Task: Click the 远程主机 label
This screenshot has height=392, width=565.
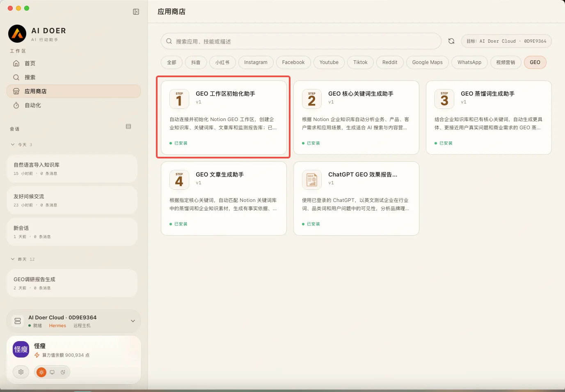Action: (x=82, y=326)
